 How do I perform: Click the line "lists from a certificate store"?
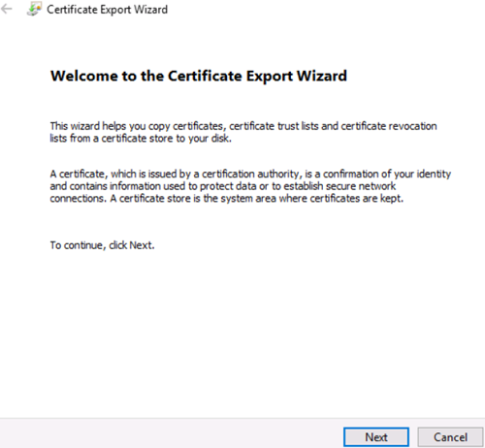click(x=141, y=139)
